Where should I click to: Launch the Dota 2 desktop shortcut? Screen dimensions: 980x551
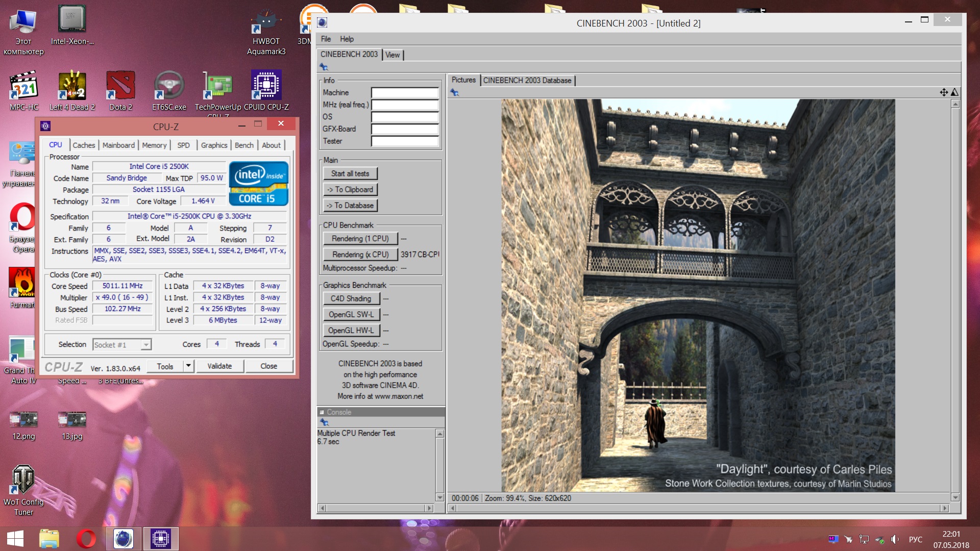(120, 91)
